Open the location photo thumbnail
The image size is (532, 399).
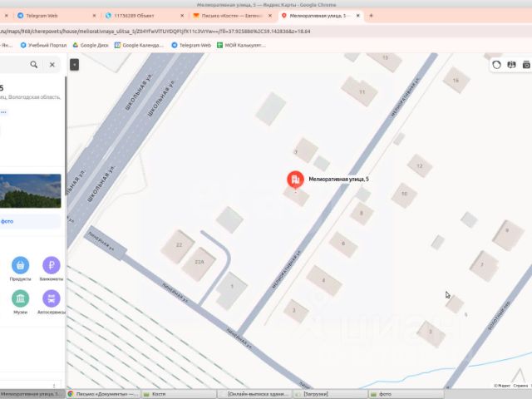(30, 191)
